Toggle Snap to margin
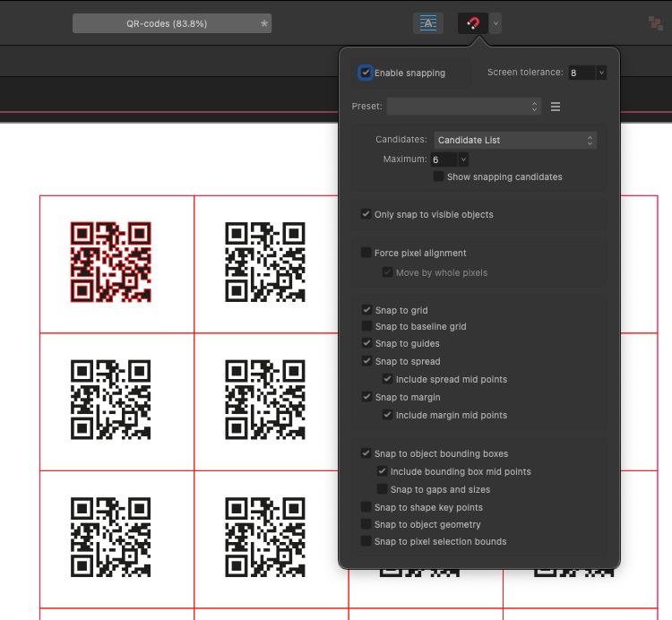672x620 pixels. tap(366, 397)
